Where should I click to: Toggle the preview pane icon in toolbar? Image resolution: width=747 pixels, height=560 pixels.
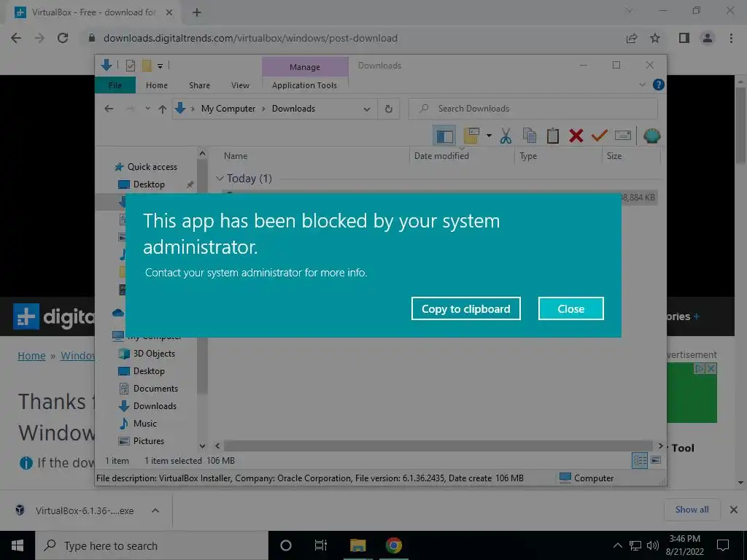click(x=444, y=136)
